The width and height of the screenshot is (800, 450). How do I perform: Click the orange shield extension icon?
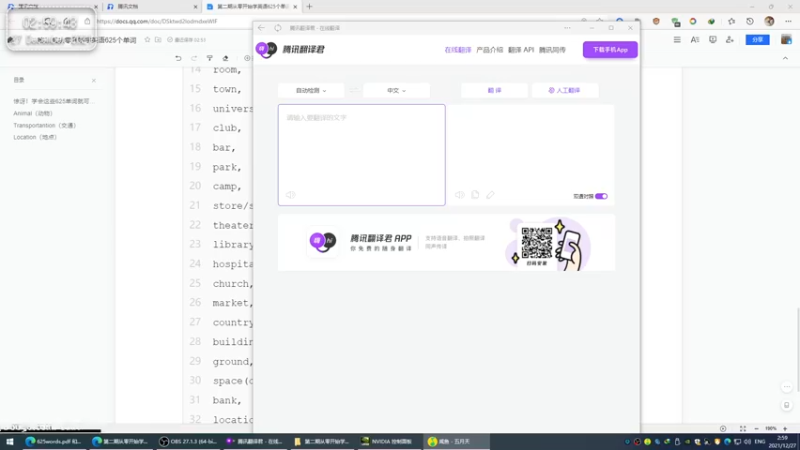[656, 21]
